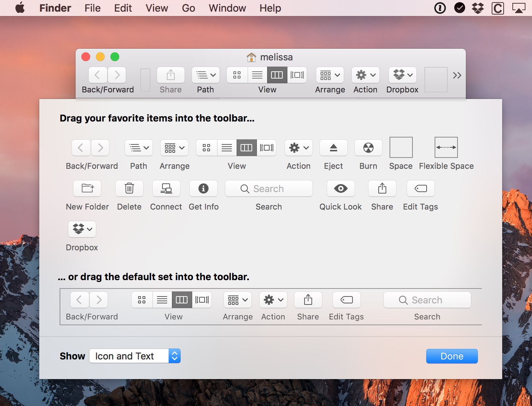Click the Eject button in customize palette

pyautogui.click(x=333, y=148)
